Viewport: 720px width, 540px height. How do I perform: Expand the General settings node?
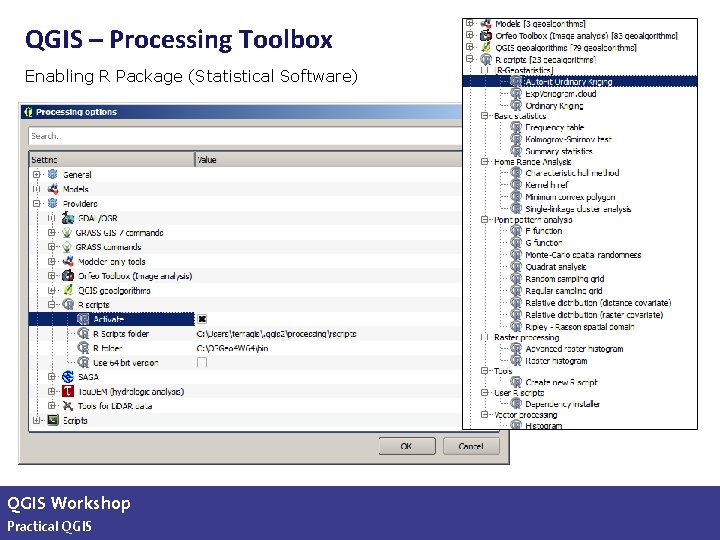pos(37,174)
